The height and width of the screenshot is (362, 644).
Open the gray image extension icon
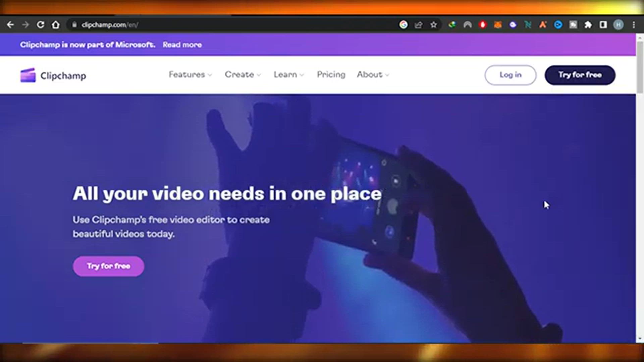(x=573, y=24)
